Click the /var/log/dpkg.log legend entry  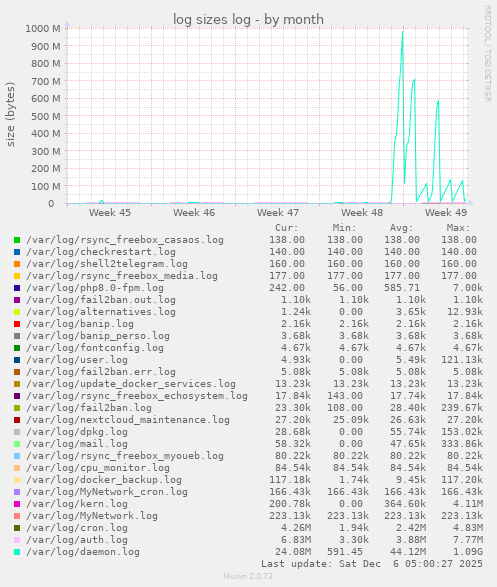(77, 432)
